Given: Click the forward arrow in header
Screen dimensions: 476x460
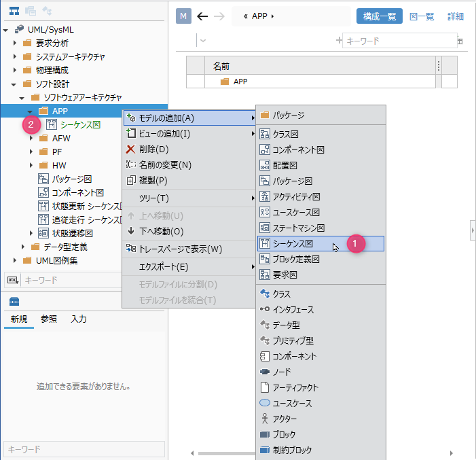Looking at the screenshot, I should 219,16.
